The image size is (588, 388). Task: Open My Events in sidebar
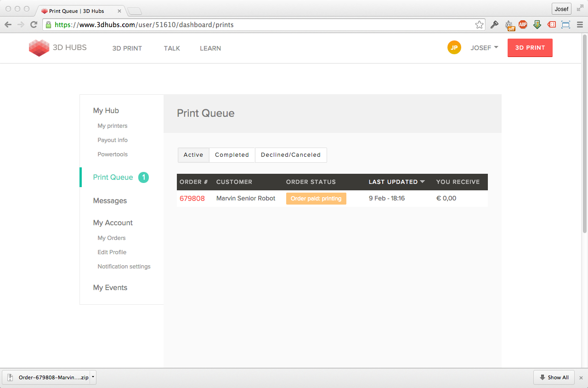(110, 288)
